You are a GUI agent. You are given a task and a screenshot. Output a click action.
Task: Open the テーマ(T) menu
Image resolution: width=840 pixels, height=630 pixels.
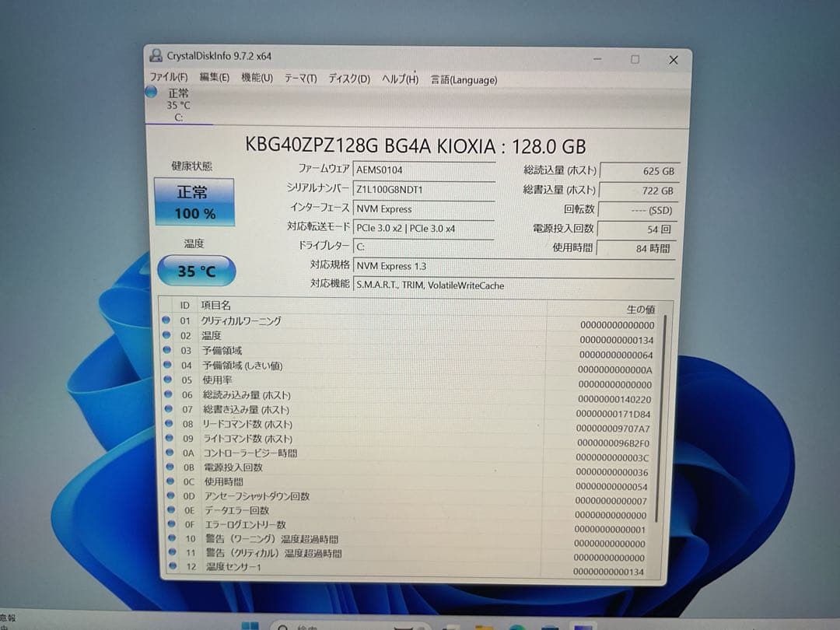(x=300, y=79)
